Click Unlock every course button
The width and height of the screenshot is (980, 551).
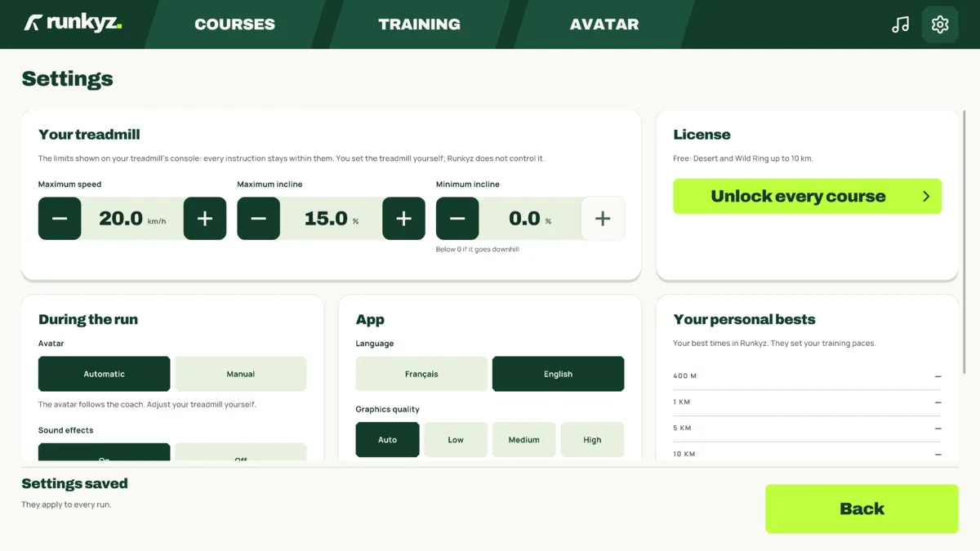pyautogui.click(x=807, y=196)
